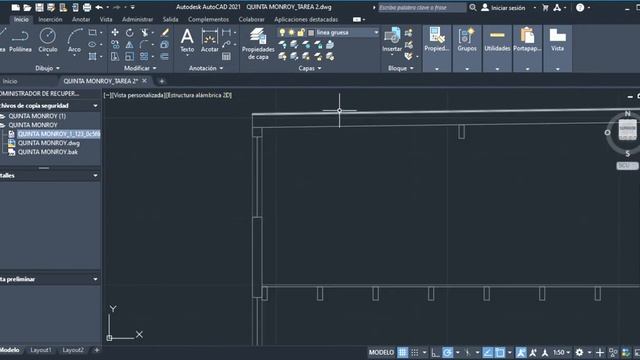Click the Undo arrow in quick access toolbar
The width and height of the screenshot is (640, 360).
pyautogui.click(x=99, y=7)
